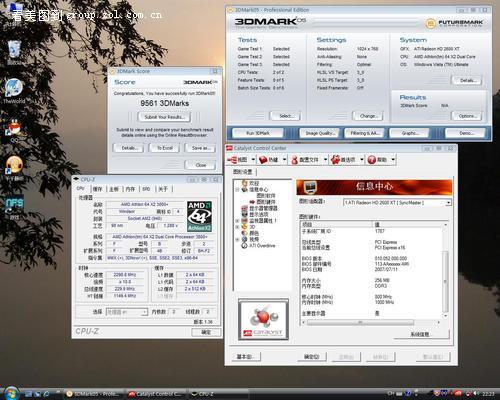Click 系统信息 button in Catalyst
Screen dimensions: 500x400
coord(421,334)
